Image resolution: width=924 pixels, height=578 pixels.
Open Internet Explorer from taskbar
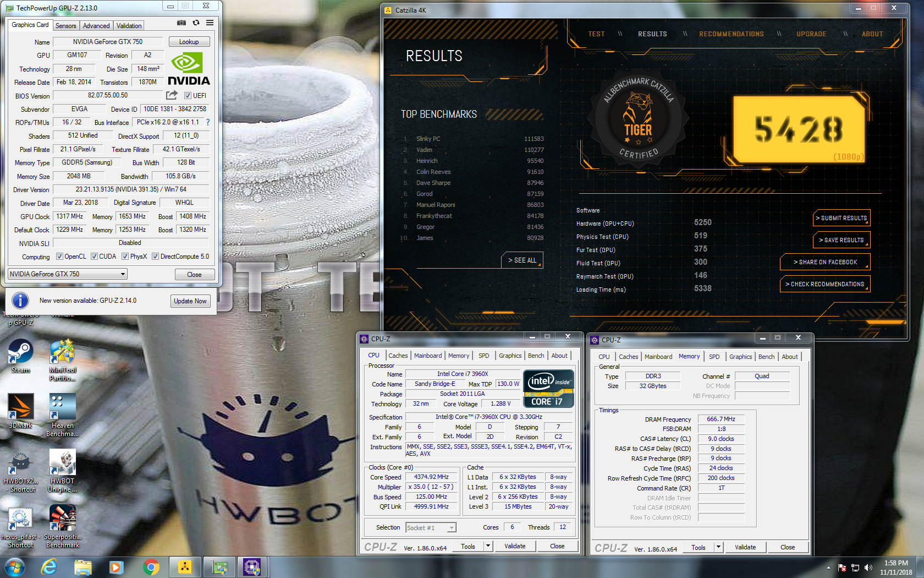pyautogui.click(x=49, y=567)
